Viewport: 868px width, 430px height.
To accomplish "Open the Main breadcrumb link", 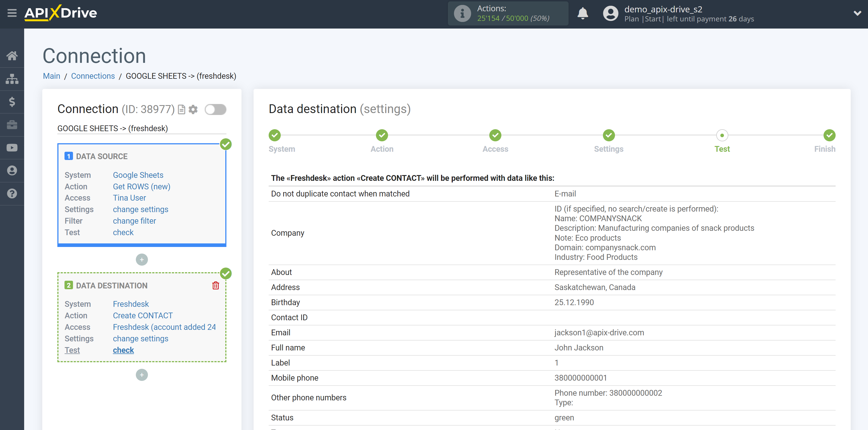I will (52, 76).
